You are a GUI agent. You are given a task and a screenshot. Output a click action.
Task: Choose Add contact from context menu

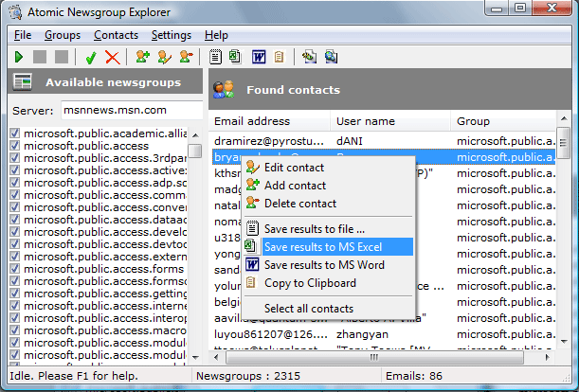(329, 186)
